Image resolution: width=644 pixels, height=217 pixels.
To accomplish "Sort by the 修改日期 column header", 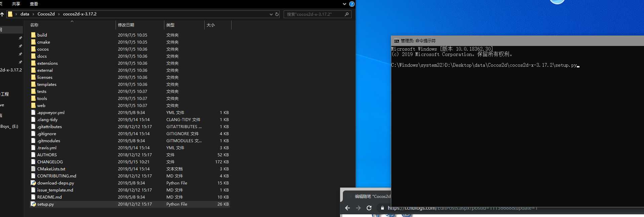I will [126, 25].
